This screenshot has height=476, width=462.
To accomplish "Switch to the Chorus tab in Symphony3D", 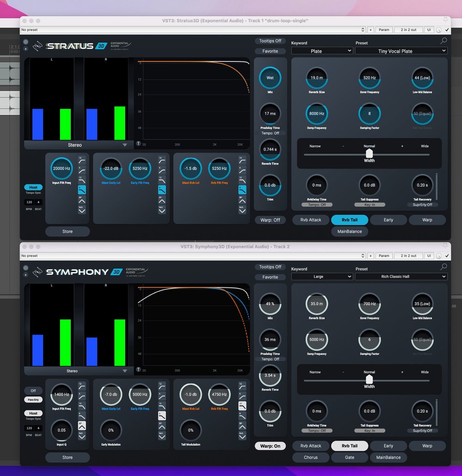I will 310,458.
